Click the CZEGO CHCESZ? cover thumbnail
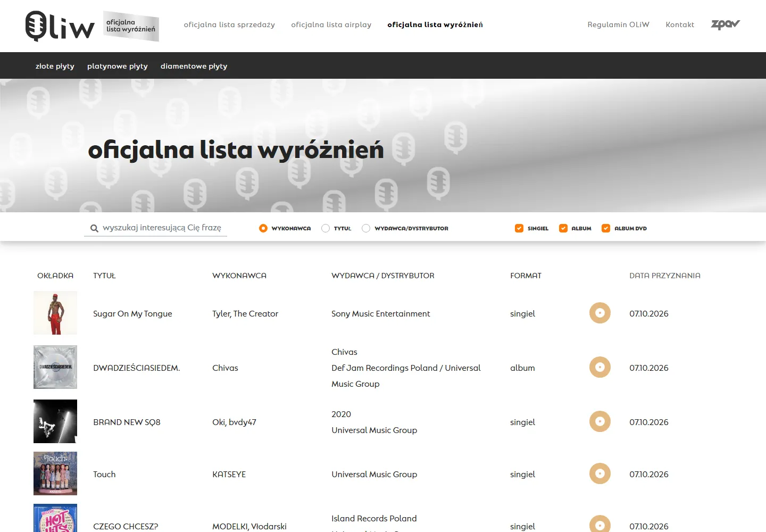 [x=55, y=518]
